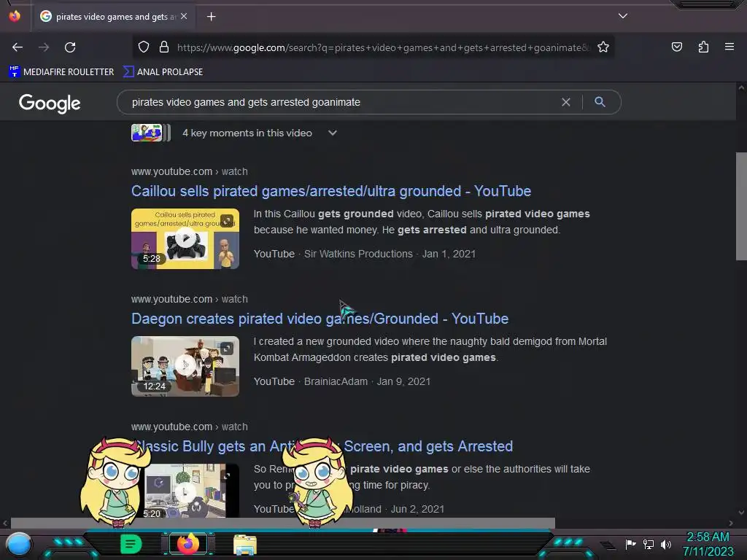Expand 4 key moments in this video

[x=259, y=133]
